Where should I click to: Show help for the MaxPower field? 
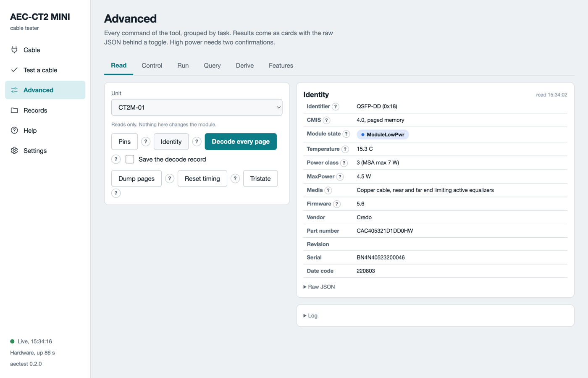pos(340,177)
